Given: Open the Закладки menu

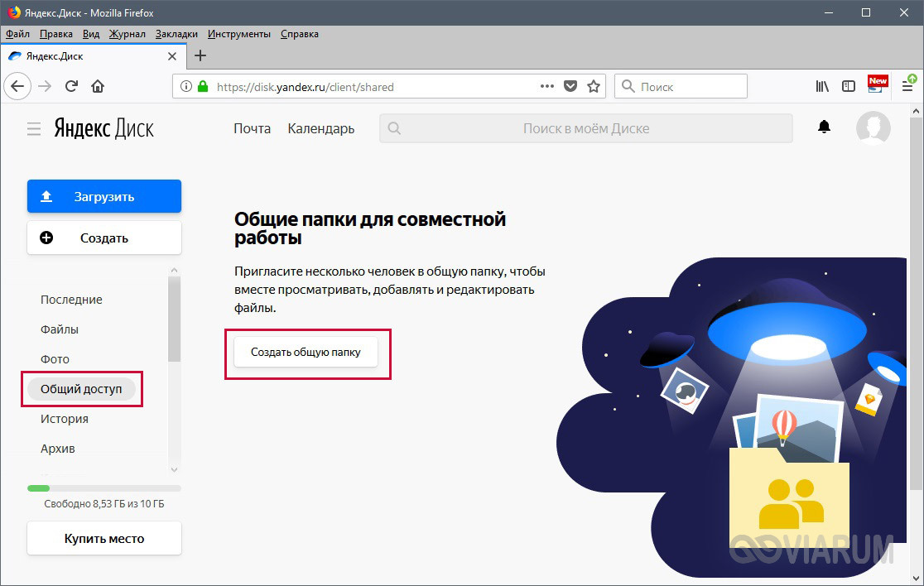Looking at the screenshot, I should coord(177,34).
